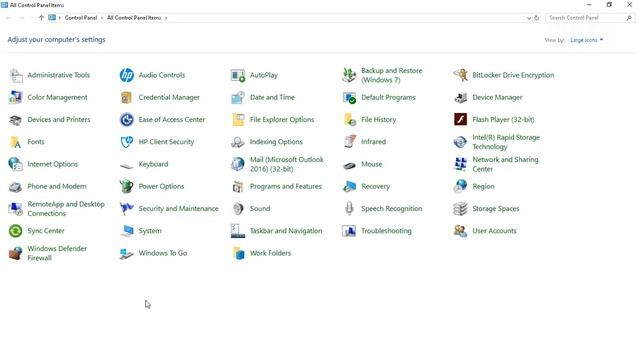Open the Mouse icon

(x=349, y=165)
